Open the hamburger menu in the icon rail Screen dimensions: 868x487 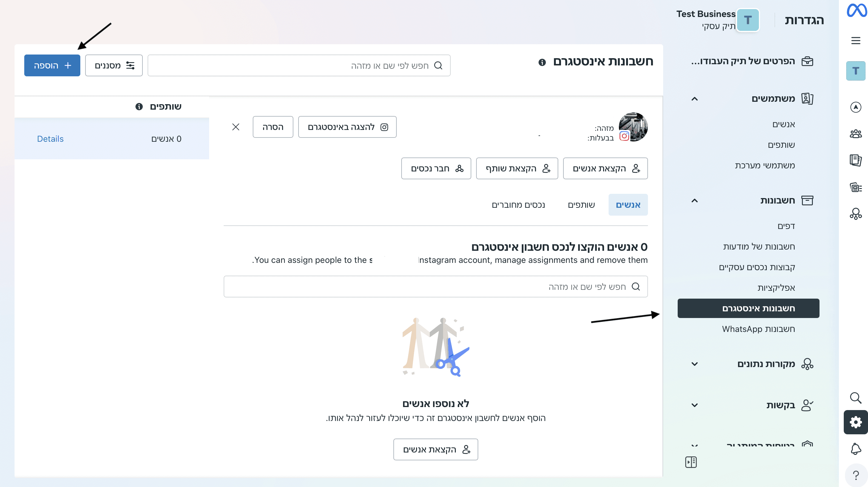coord(856,40)
